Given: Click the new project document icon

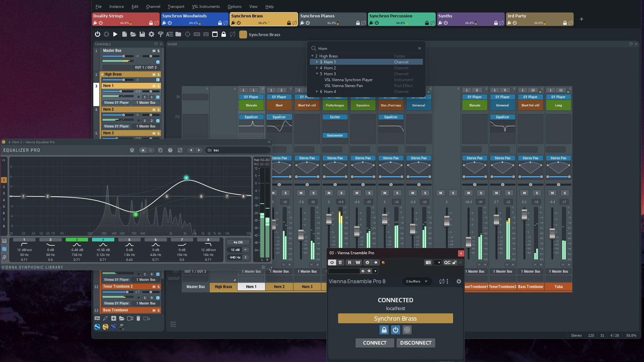Looking at the screenshot, I should click(x=124, y=34).
